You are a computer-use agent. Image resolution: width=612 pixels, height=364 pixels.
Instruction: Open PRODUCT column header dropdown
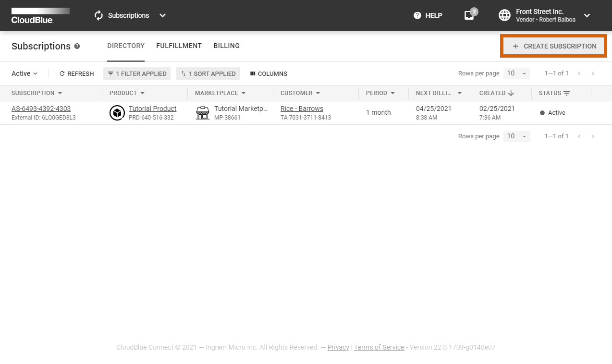click(142, 93)
